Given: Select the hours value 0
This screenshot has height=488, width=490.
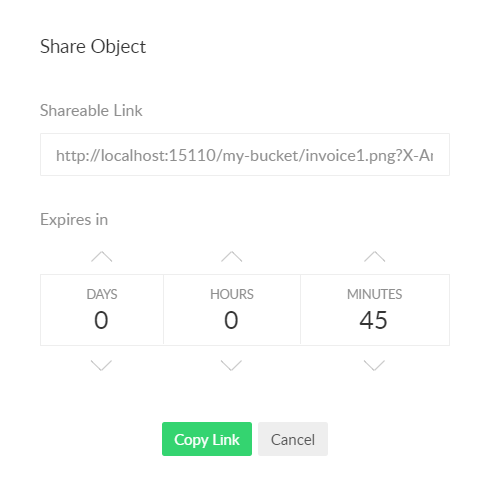Looking at the screenshot, I should [231, 320].
